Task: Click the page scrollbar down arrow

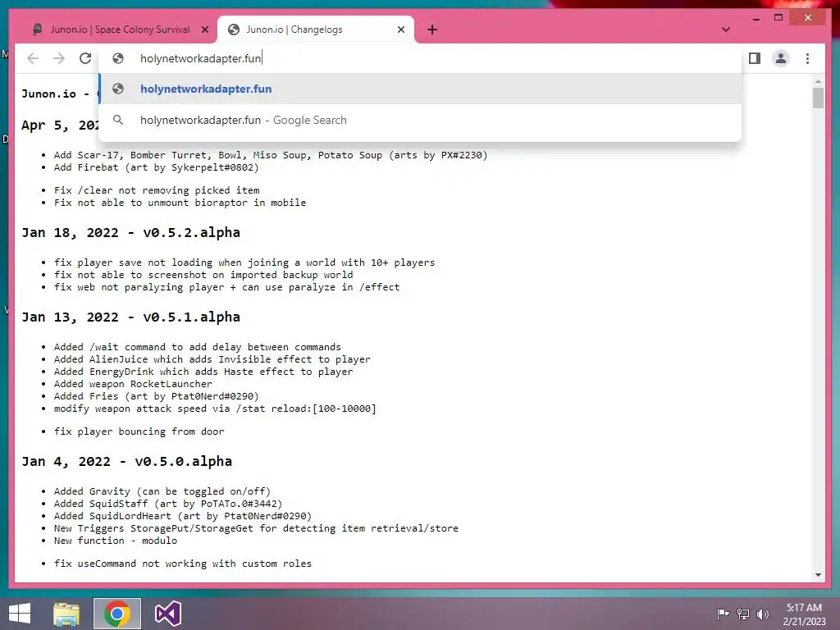Action: [818, 575]
